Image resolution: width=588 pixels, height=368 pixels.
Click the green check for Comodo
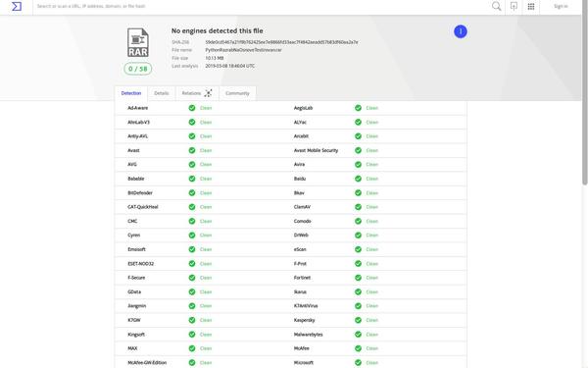pyautogui.click(x=358, y=221)
